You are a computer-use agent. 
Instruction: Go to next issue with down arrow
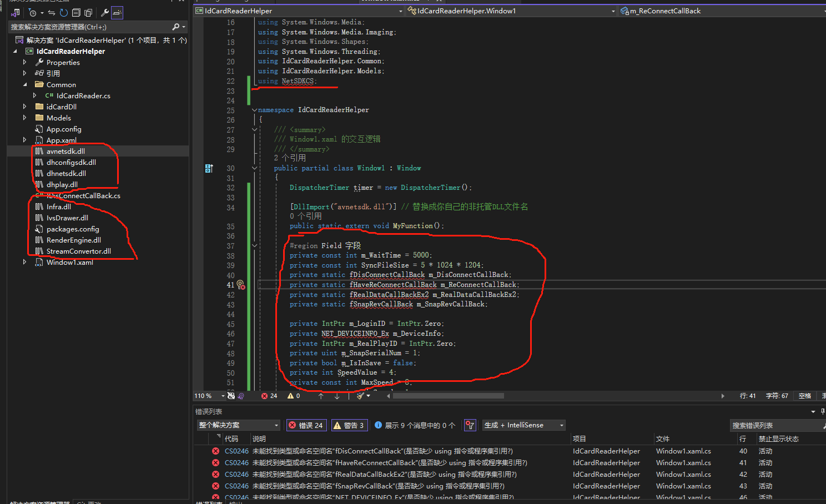pyautogui.click(x=337, y=396)
